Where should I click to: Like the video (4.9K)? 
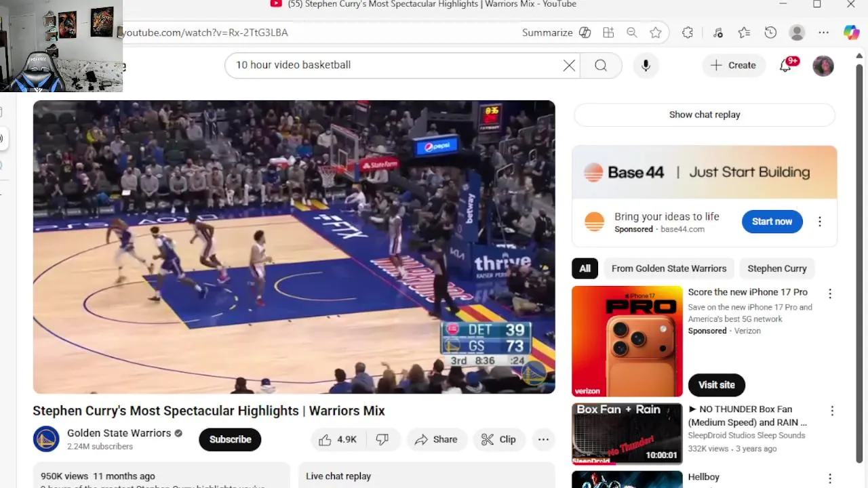(x=338, y=439)
